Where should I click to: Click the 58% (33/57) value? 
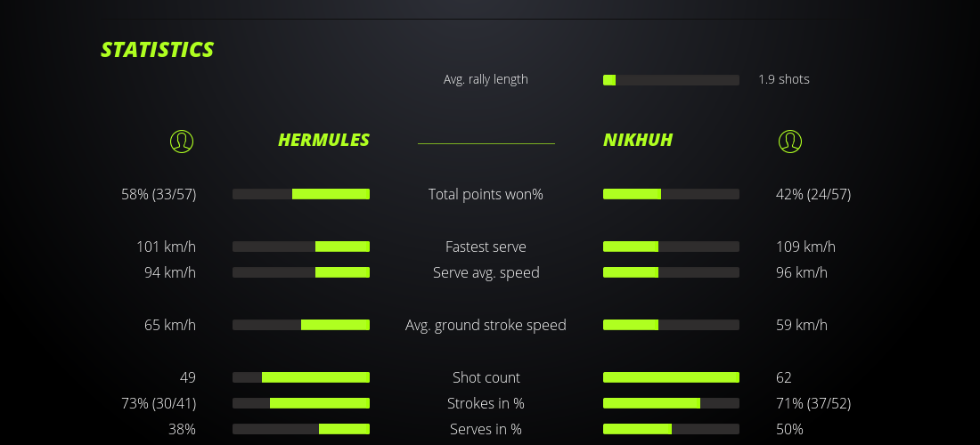tap(159, 194)
